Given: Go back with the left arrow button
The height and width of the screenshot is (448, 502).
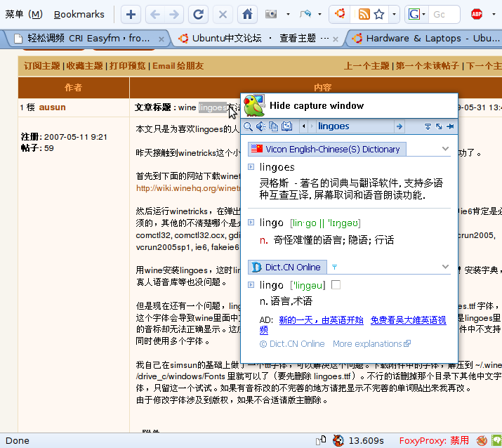Looking at the screenshot, I should (x=155, y=15).
